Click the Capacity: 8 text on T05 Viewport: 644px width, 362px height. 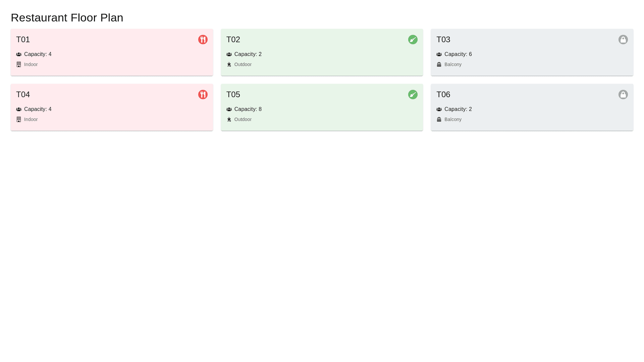[x=248, y=109]
